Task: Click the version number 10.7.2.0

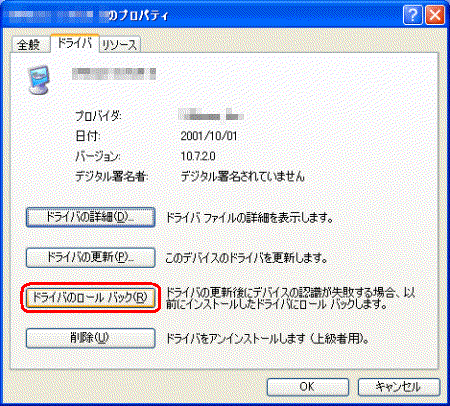Action: coord(198,156)
